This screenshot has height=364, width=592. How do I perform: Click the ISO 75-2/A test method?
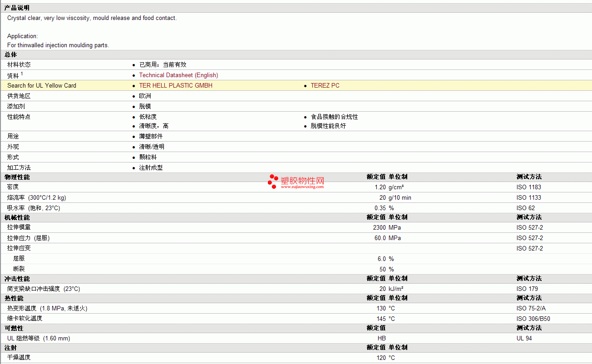click(x=531, y=308)
